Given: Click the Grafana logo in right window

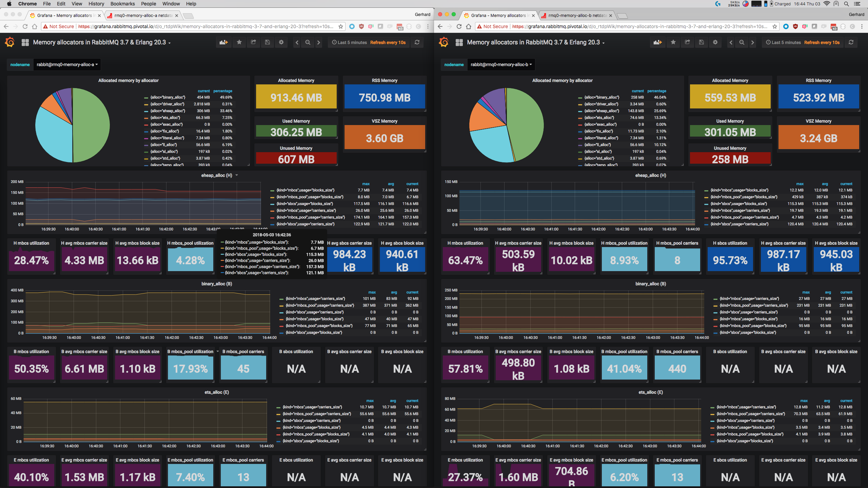Looking at the screenshot, I should (443, 42).
